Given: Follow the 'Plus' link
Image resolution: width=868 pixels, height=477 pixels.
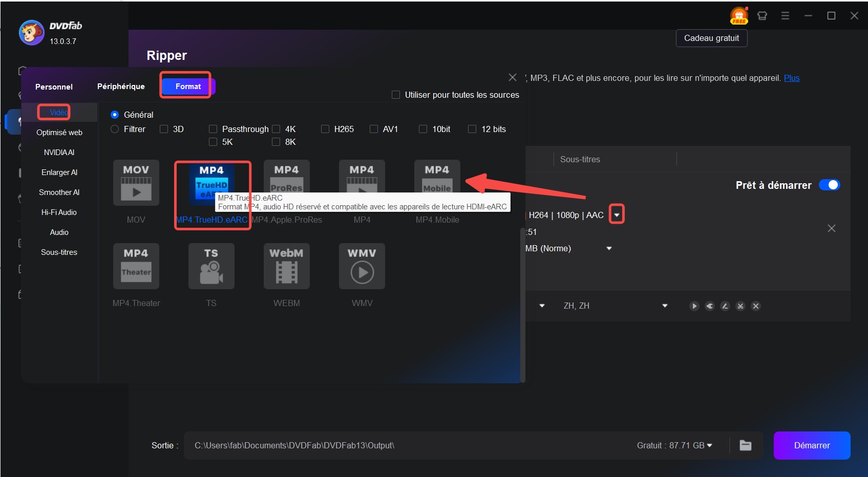Looking at the screenshot, I should pyautogui.click(x=792, y=78).
